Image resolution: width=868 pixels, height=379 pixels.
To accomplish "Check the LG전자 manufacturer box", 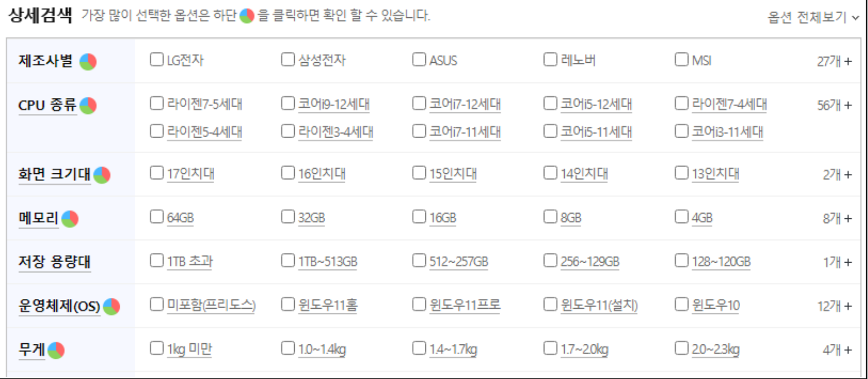I will 157,59.
